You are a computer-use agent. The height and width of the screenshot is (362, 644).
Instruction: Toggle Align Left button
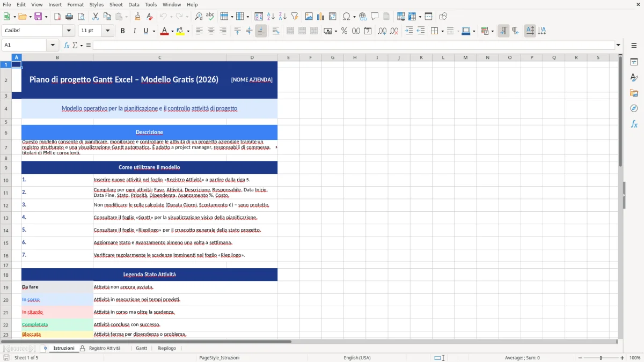(199, 31)
